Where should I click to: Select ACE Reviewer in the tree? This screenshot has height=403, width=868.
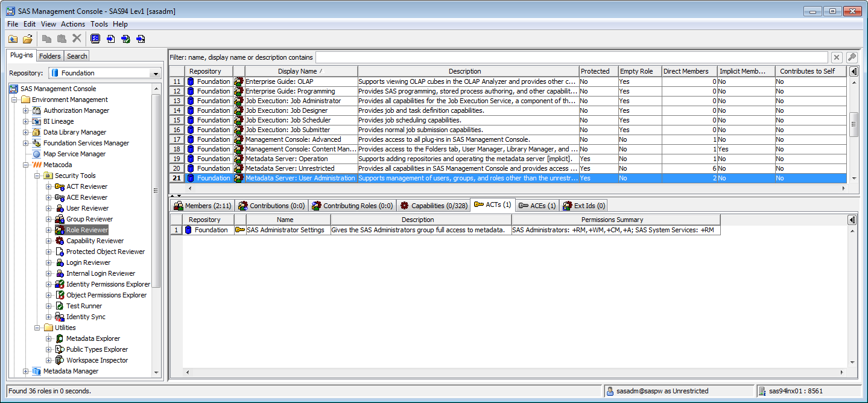click(87, 197)
